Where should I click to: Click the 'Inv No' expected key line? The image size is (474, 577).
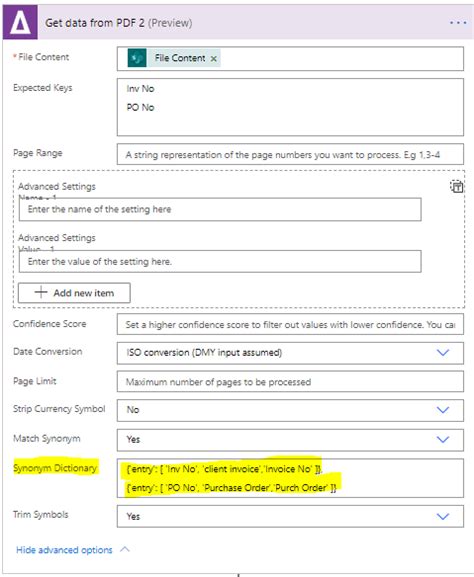[140, 89]
